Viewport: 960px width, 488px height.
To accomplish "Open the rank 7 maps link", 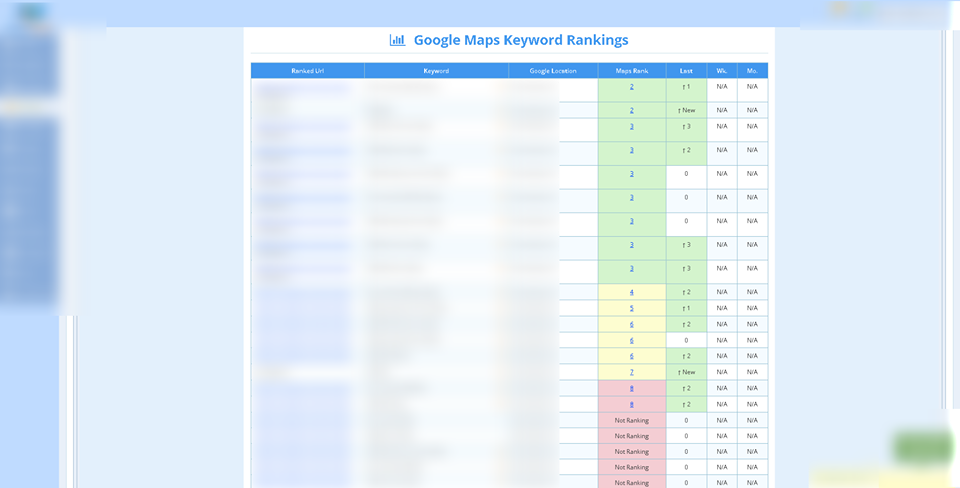I will 631,372.
